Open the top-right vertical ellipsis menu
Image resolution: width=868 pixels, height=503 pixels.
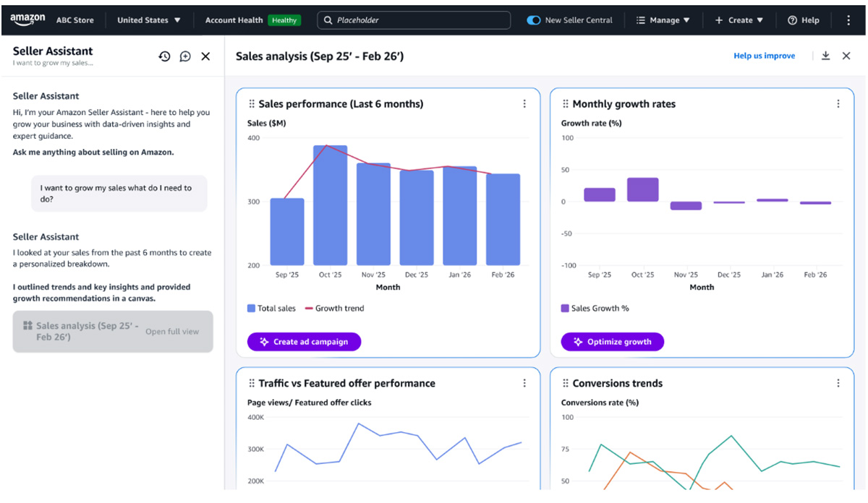848,20
